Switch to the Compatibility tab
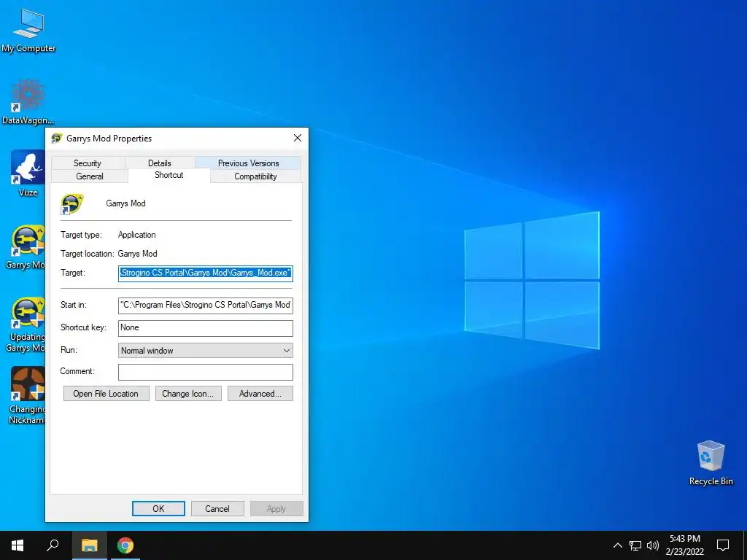The image size is (747, 560). [255, 176]
